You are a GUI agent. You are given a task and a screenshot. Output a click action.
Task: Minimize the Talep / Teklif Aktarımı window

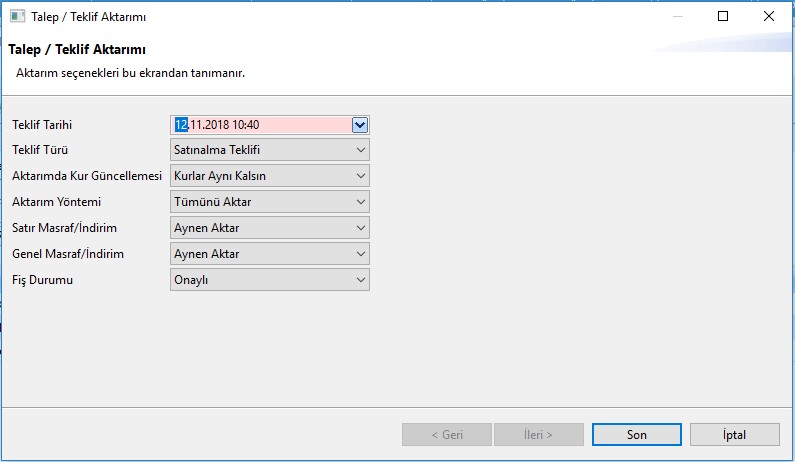pyautogui.click(x=677, y=17)
